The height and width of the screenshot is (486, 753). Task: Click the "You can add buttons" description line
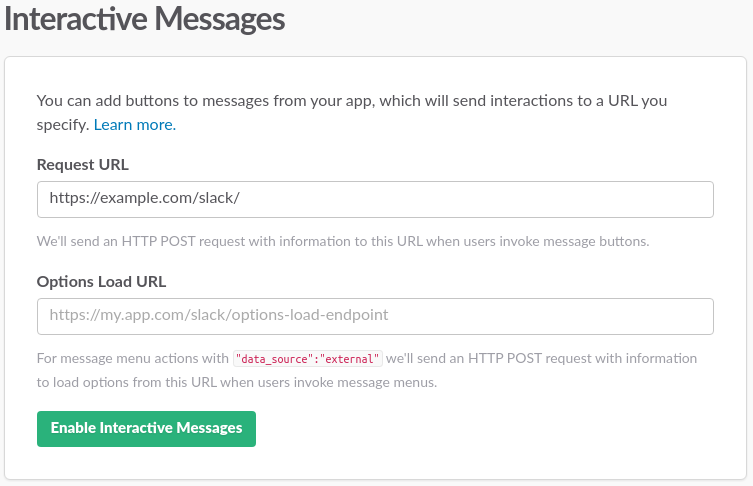pyautogui.click(x=352, y=101)
